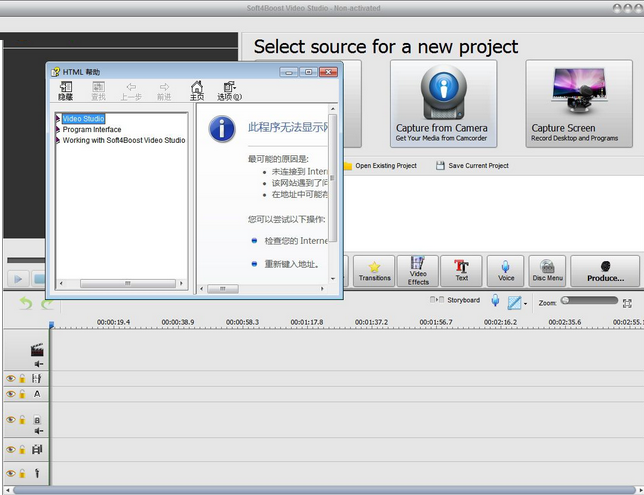Open the Text tab
This screenshot has height=495, width=644.
(x=461, y=271)
